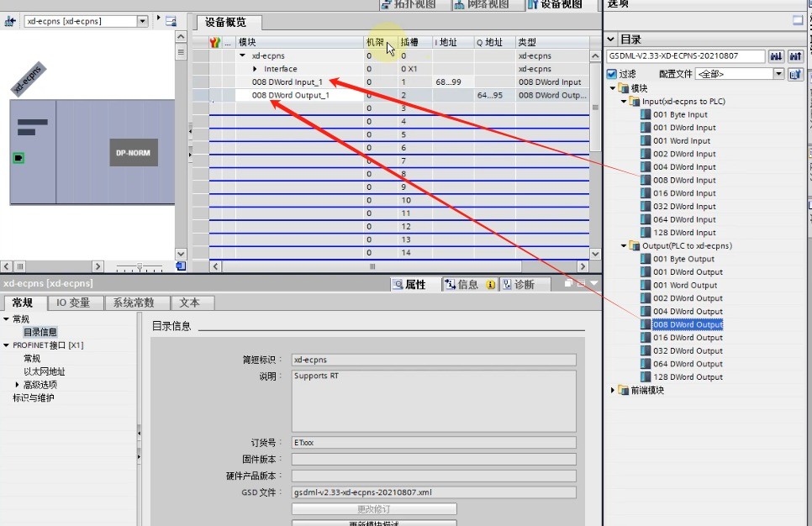This screenshot has height=526, width=812.
Task: Select the 016 DWord Output catalog entry
Action: click(x=688, y=338)
